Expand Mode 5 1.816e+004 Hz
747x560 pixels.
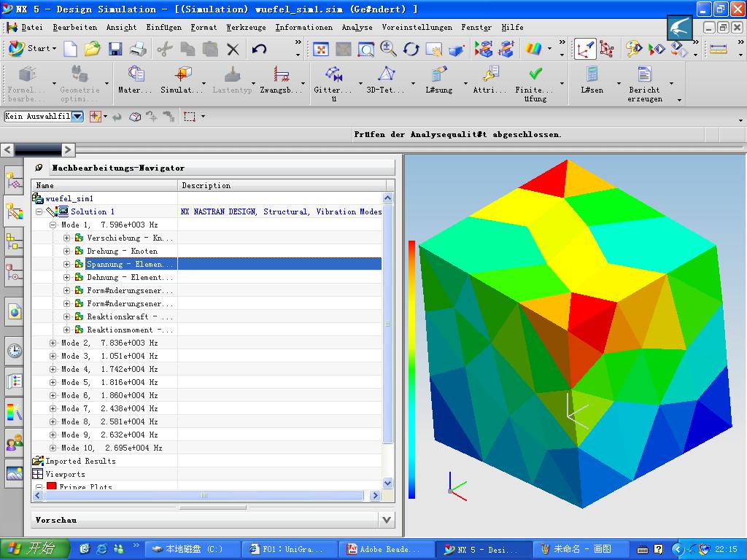pos(53,382)
